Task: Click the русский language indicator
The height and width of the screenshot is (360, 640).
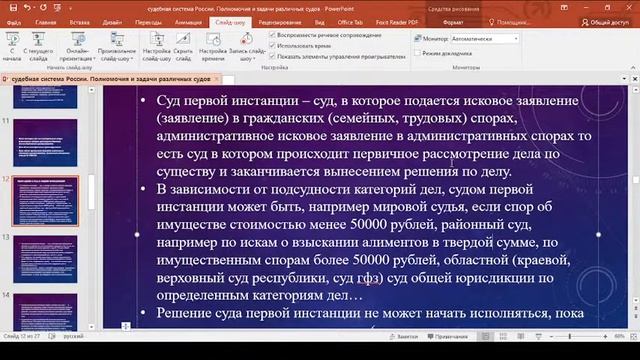Action: point(73,336)
